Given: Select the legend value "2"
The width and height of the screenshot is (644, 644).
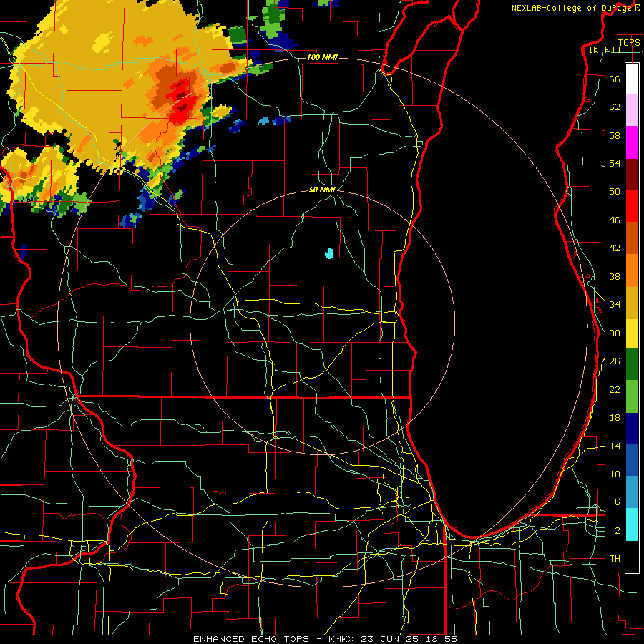Looking at the screenshot, I should 618,531.
